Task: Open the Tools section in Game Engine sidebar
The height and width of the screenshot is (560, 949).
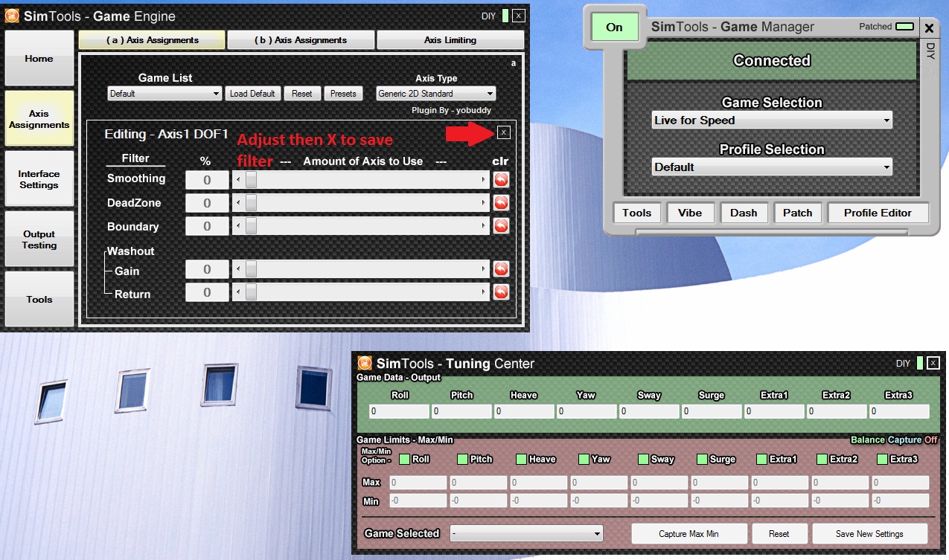Action: pos(39,299)
